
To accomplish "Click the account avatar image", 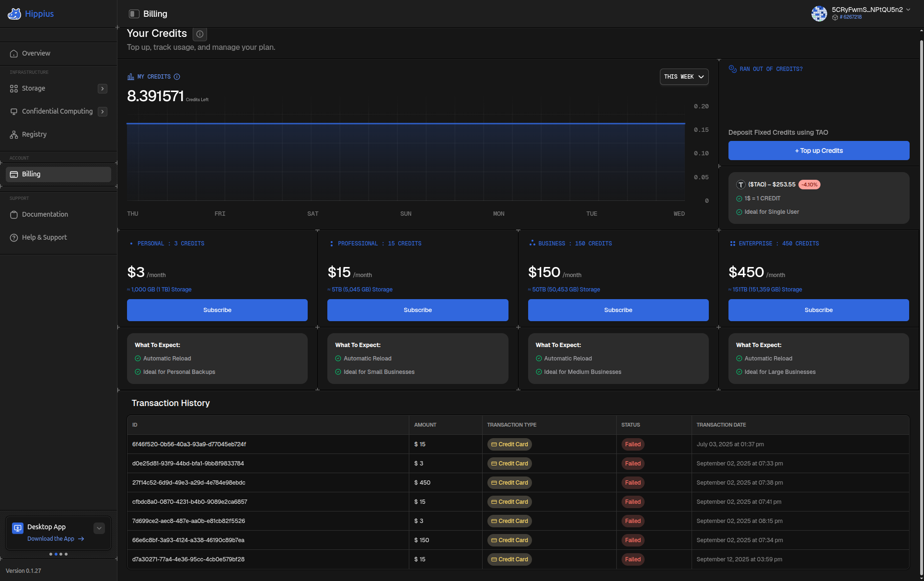I will 819,13.
